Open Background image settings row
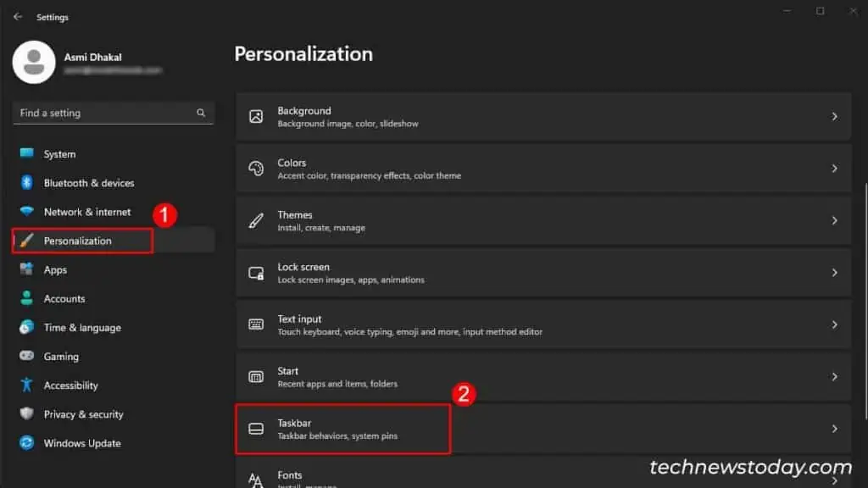Screen dimensions: 868x488 [543, 116]
